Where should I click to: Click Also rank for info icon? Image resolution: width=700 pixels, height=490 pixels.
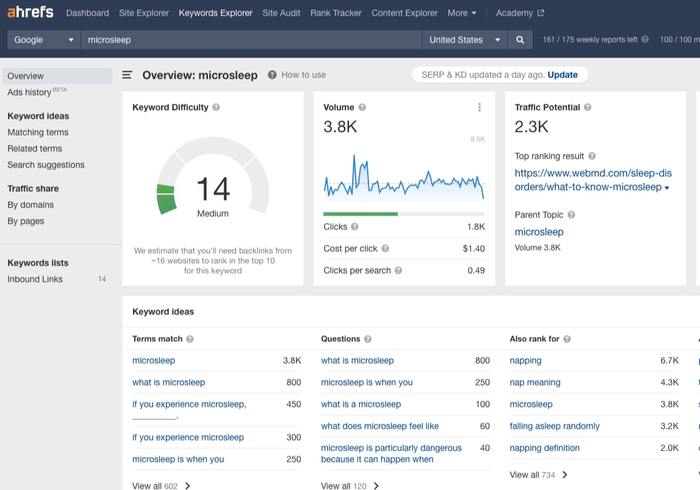(567, 339)
